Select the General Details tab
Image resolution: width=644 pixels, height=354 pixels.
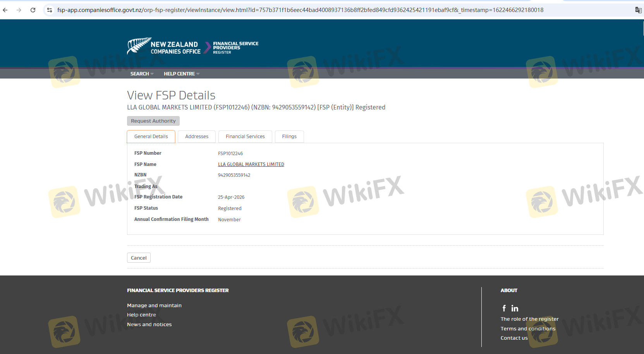(x=151, y=137)
